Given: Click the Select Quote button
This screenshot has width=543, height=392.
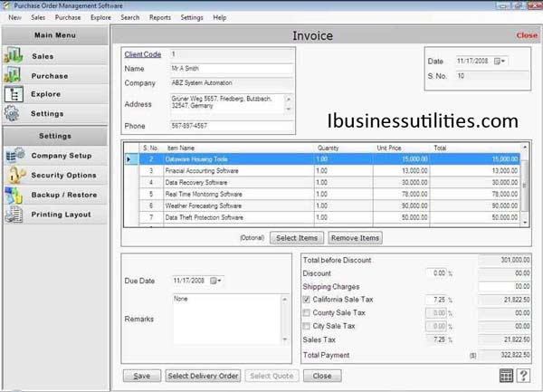Looking at the screenshot, I should (271, 376).
